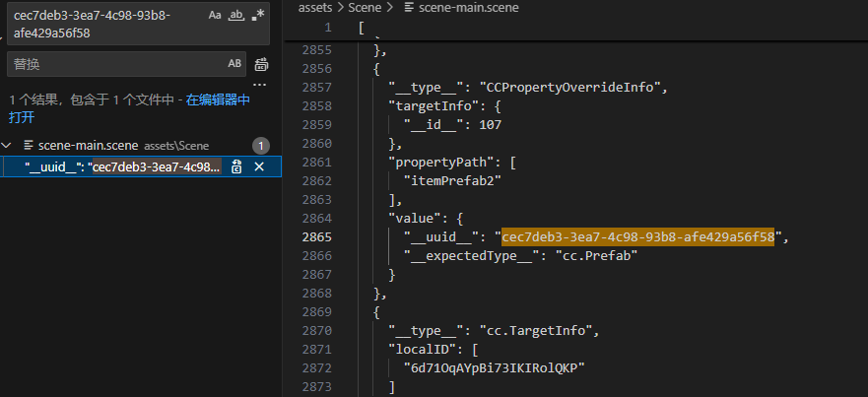Click line number 2856
The height and width of the screenshot is (397, 868).
317,69
